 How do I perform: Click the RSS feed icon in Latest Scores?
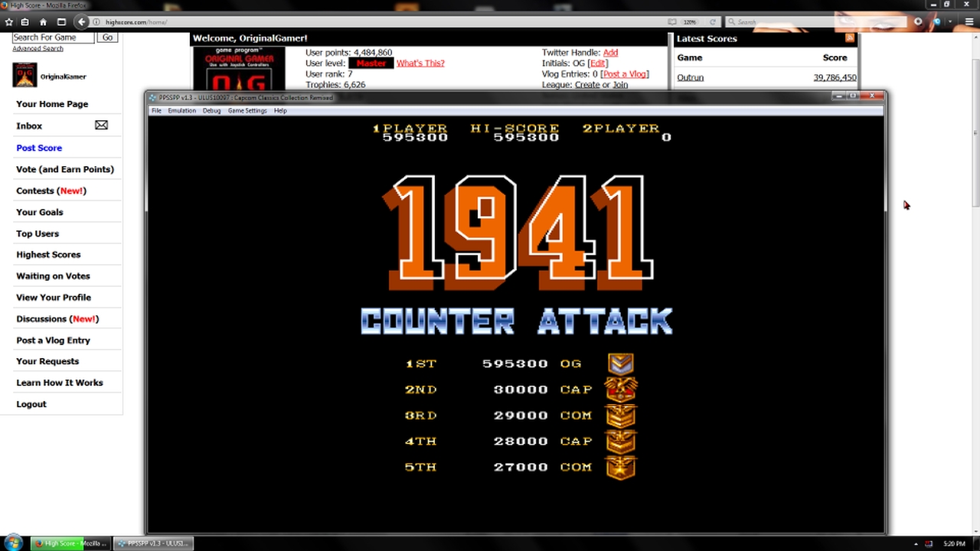pyautogui.click(x=850, y=38)
